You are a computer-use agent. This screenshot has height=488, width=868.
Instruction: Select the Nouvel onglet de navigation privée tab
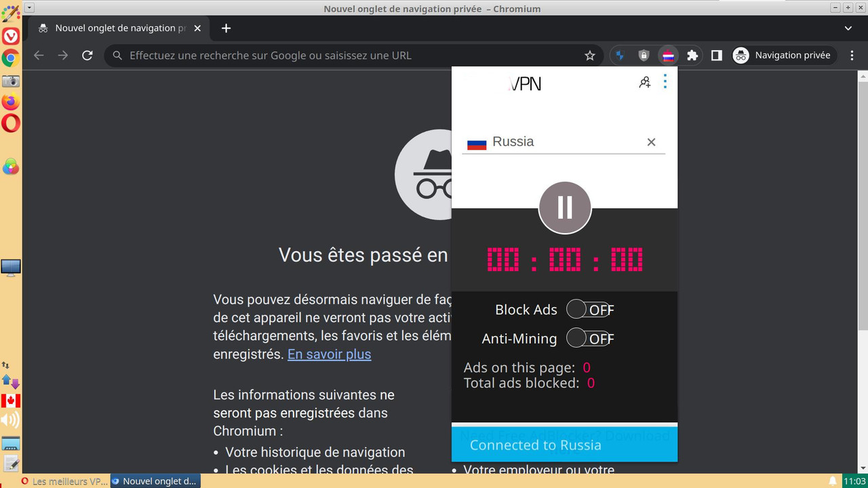(x=119, y=28)
